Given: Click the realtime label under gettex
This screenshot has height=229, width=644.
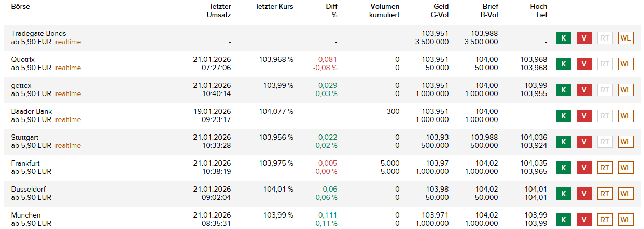Looking at the screenshot, I should 68,94.
